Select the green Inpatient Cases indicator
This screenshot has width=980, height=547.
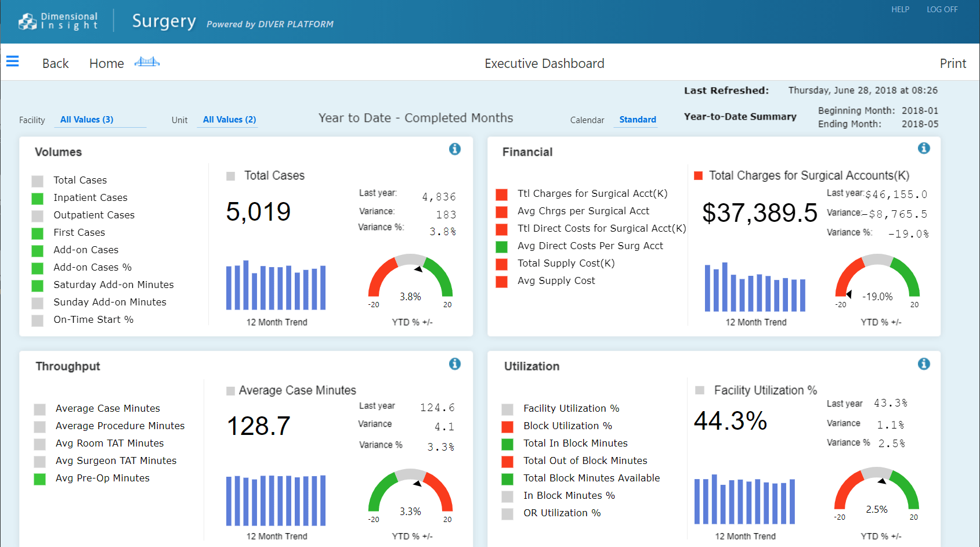click(x=37, y=199)
